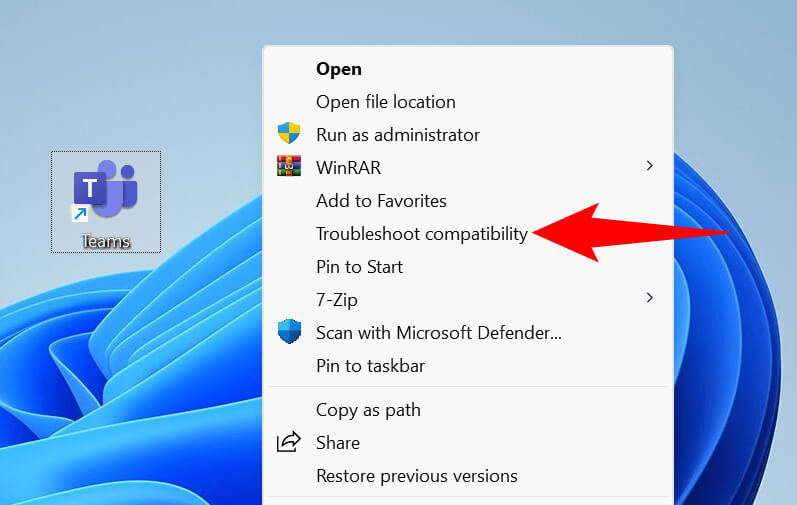Viewport: 797px width, 505px height.
Task: Click the Share arrow icon
Action: (x=289, y=442)
